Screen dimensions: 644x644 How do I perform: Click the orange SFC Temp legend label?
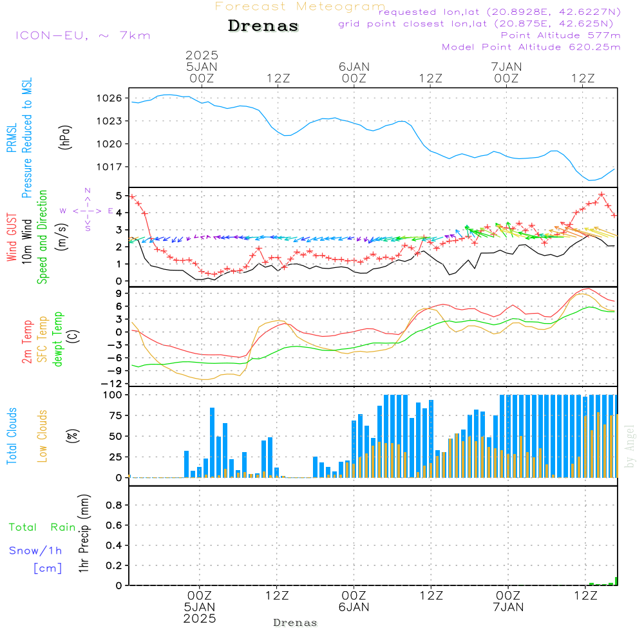(x=43, y=339)
